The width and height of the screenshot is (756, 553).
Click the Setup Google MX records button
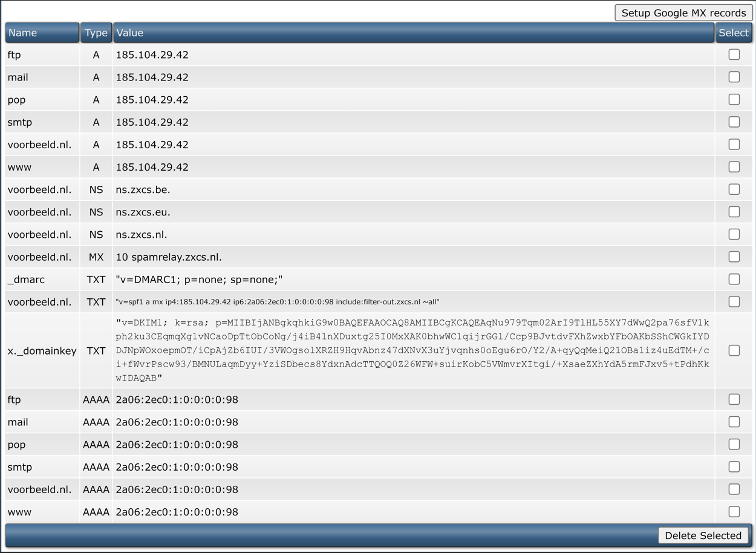(683, 13)
